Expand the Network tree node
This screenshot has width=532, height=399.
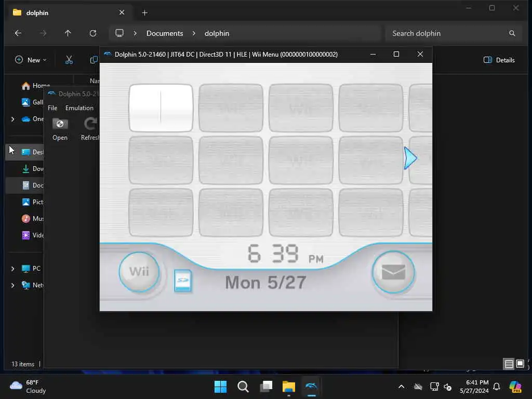[13, 285]
